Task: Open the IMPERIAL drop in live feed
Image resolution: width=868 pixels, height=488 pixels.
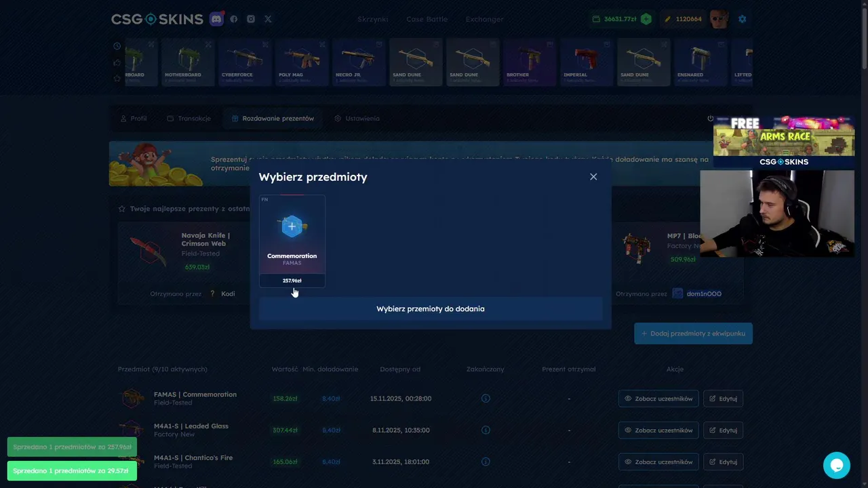Action: [x=586, y=62]
